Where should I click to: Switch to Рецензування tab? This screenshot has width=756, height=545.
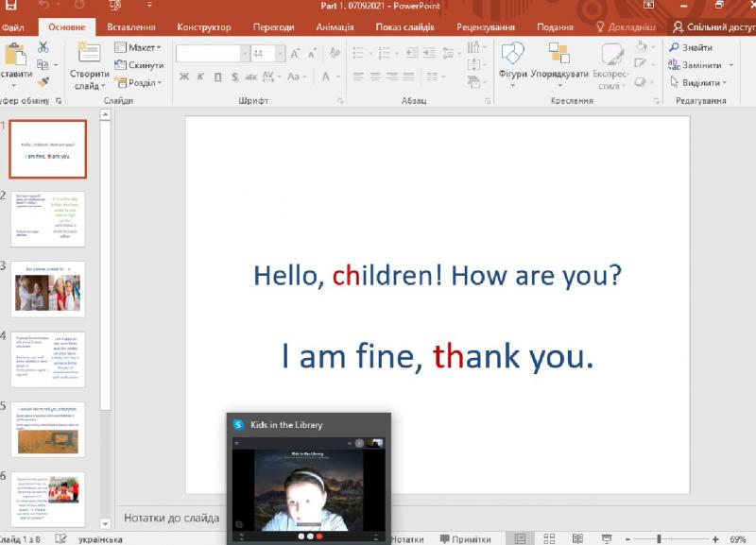486,27
